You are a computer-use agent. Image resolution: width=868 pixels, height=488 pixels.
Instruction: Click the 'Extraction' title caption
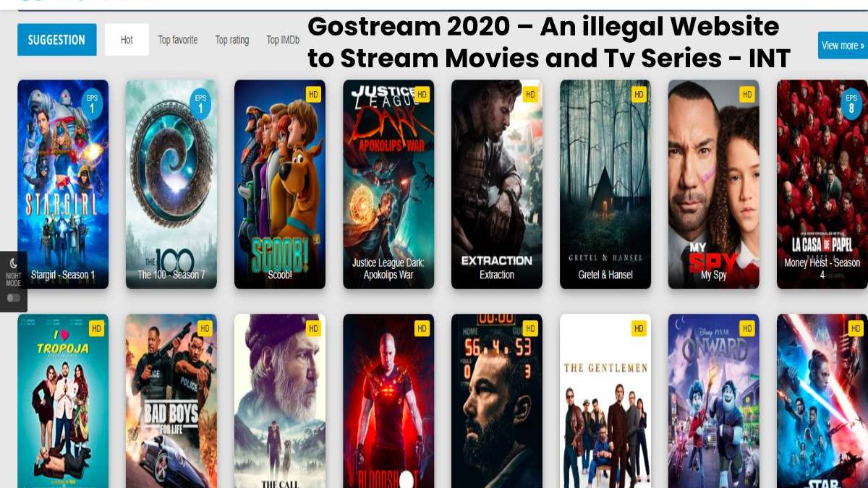point(497,275)
